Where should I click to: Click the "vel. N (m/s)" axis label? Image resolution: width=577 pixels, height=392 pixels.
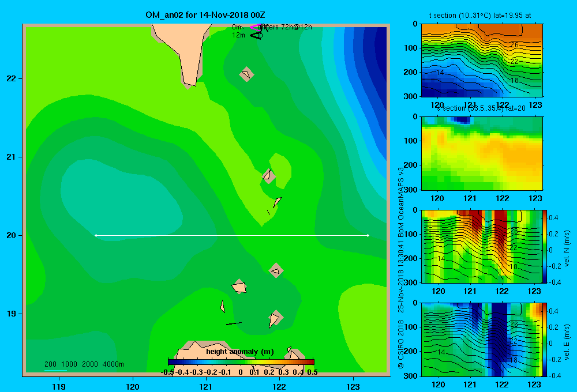pos(567,248)
